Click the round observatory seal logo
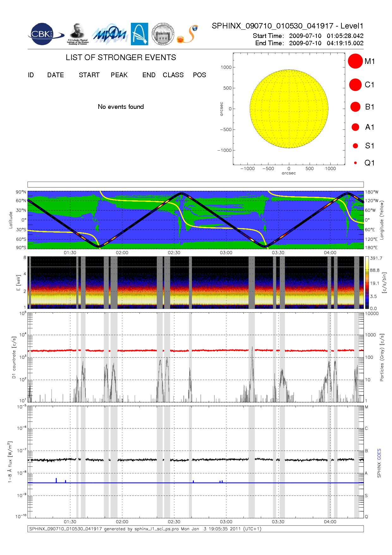The image size is (392, 555). point(163,34)
